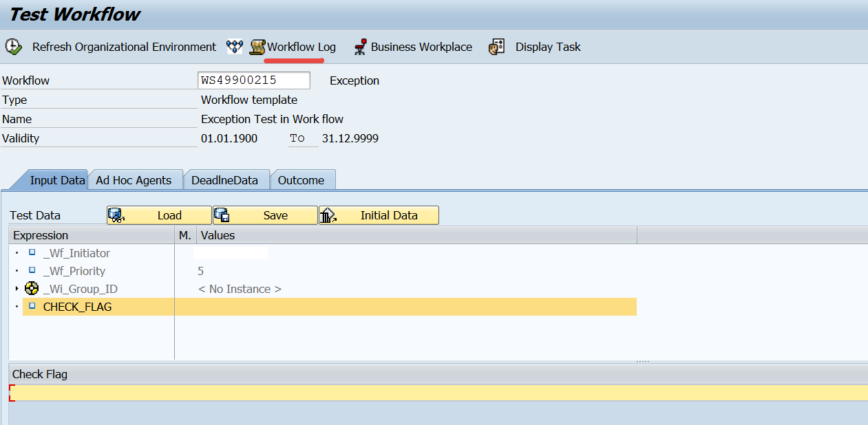This screenshot has height=425, width=868.
Task: Click the To validity label
Action: [297, 138]
